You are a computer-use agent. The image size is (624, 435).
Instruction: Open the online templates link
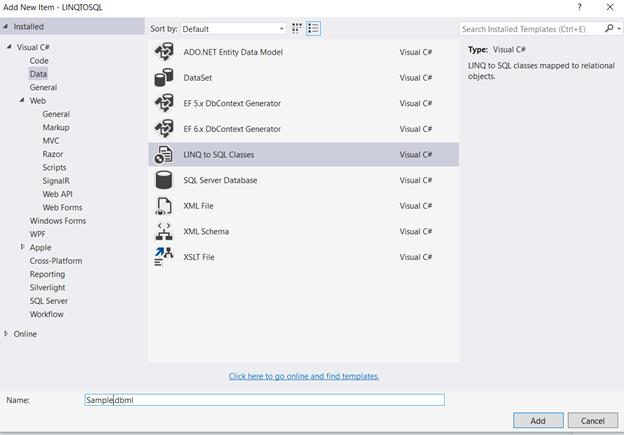click(x=304, y=376)
